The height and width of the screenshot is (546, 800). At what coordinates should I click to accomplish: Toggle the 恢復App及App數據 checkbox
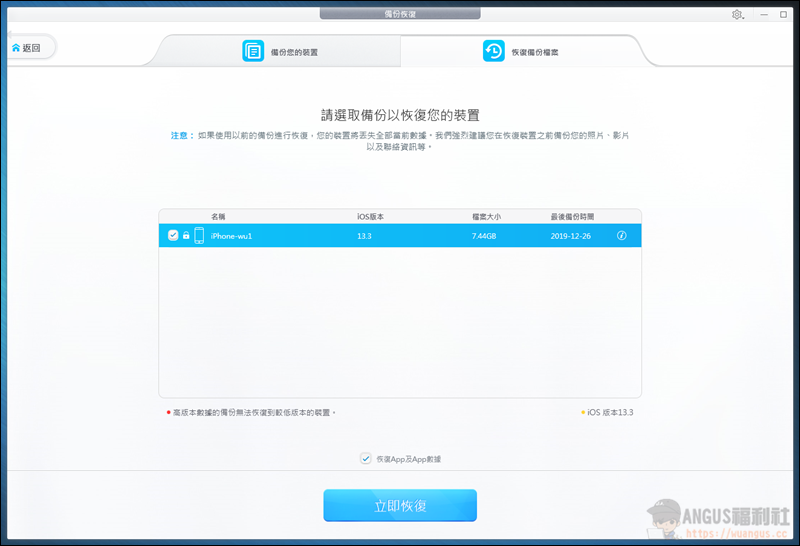tap(366, 459)
